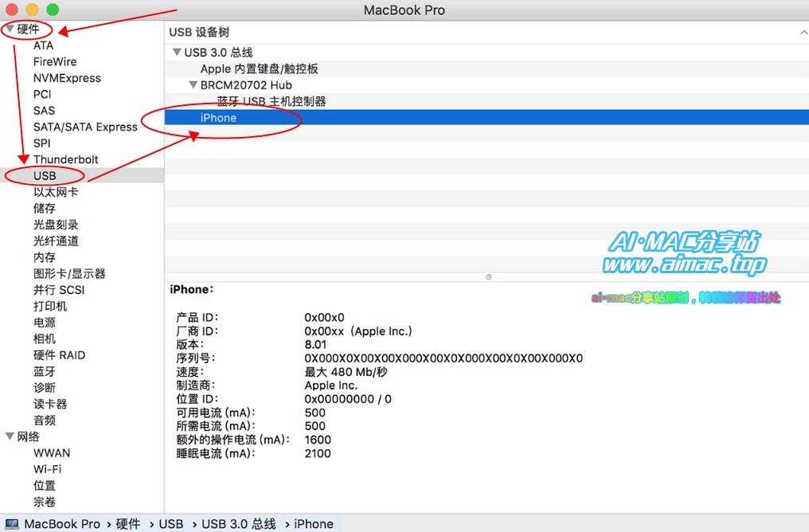
Task: Click 额外的操作电流 value 1600
Action: coord(317,440)
